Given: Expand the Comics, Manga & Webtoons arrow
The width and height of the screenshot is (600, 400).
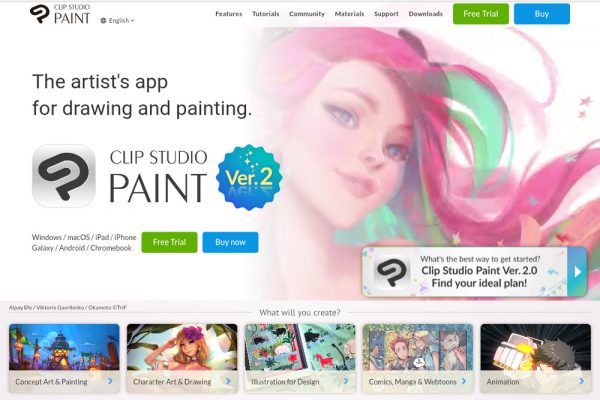Looking at the screenshot, I should 464,381.
